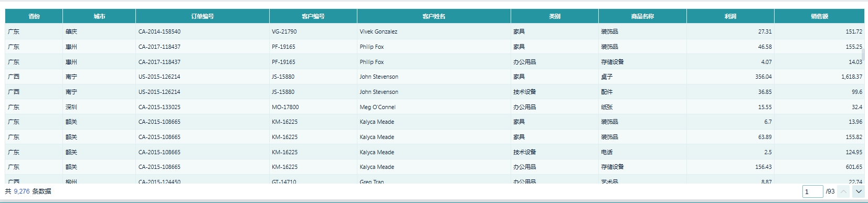This screenshot has width=868, height=203.
Task: Select sales value 1,618.37 cell
Action: coord(819,77)
